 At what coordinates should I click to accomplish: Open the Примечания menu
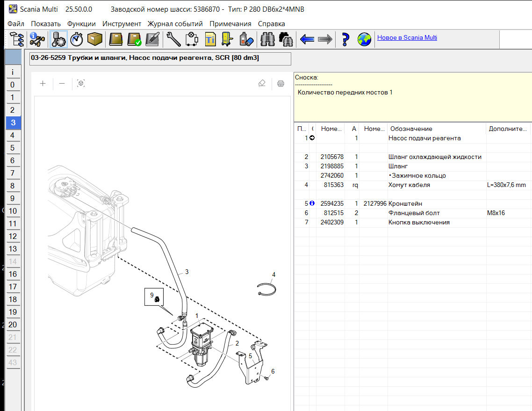[230, 24]
